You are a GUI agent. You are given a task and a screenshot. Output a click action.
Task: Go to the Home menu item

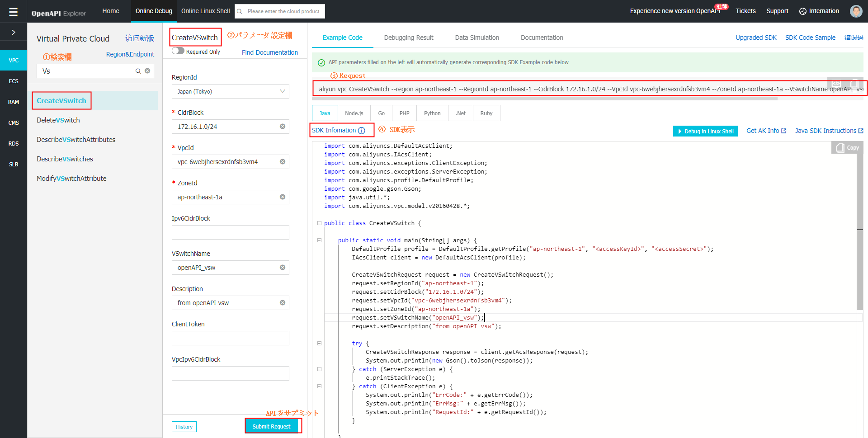pyautogui.click(x=111, y=11)
